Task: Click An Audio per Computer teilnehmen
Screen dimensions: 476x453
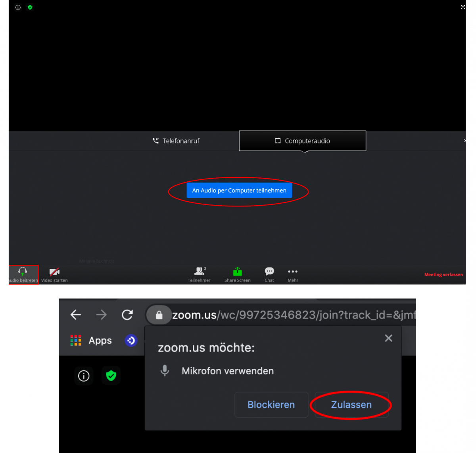Action: coord(239,191)
